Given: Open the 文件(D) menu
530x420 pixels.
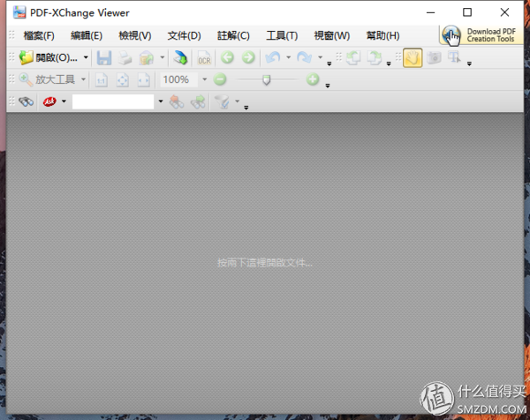Looking at the screenshot, I should tap(185, 35).
